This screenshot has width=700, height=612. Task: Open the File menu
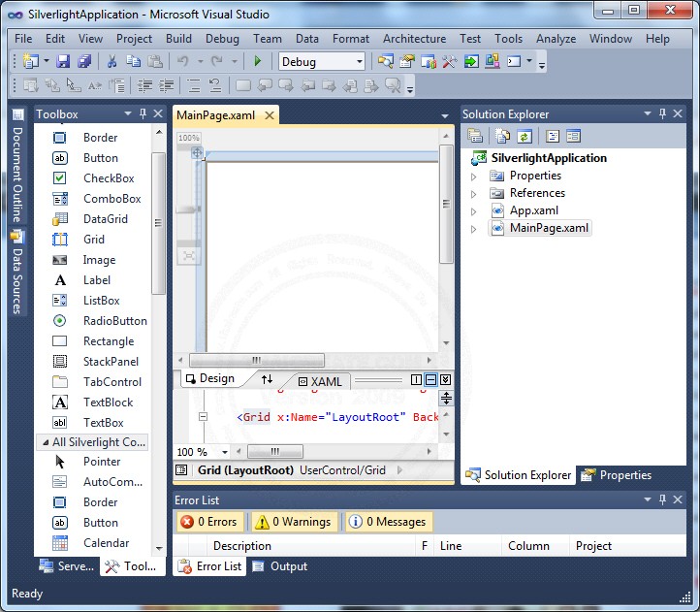[x=23, y=39]
